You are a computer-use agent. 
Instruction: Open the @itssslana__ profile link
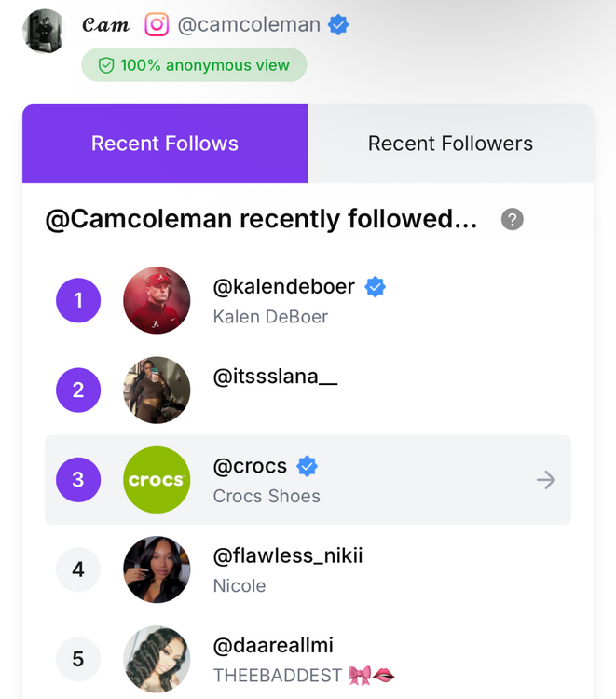pos(276,377)
